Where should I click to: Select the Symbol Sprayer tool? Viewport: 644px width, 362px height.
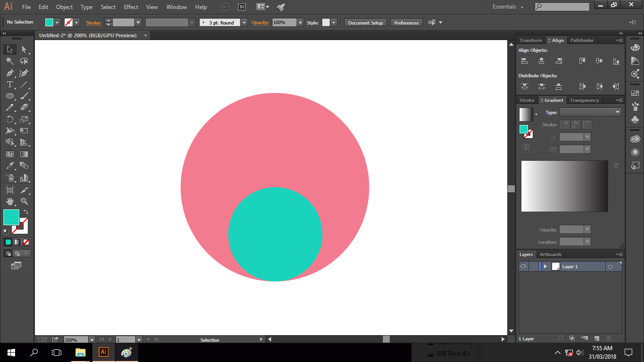point(9,178)
